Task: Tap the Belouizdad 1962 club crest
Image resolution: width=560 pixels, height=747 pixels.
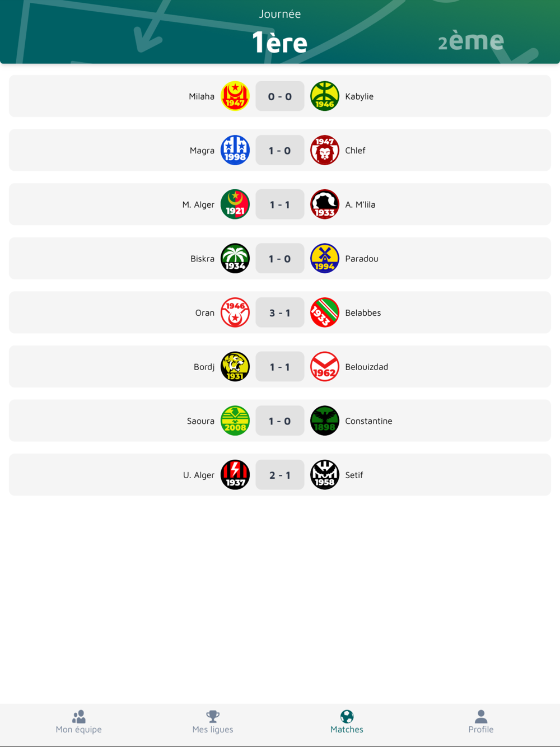Action: click(x=325, y=367)
